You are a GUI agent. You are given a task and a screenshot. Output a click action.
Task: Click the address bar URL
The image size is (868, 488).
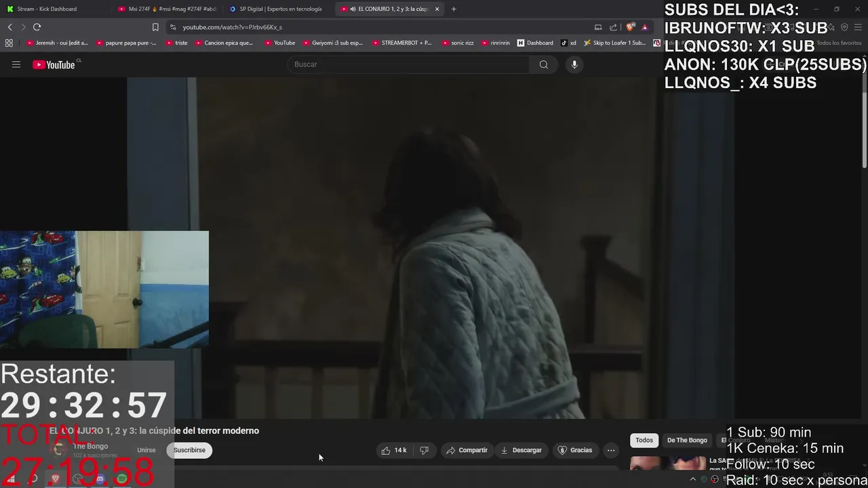(x=233, y=27)
